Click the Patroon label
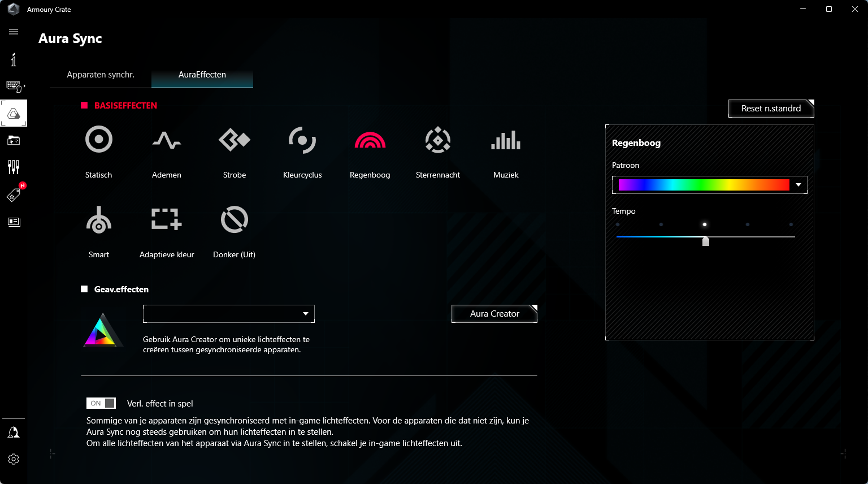 [626, 165]
